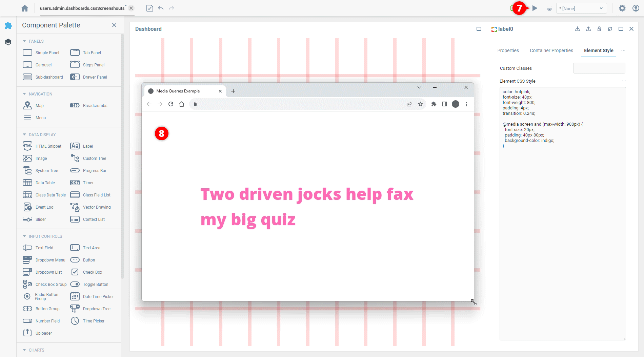The image size is (644, 357).
Task: Open the layers icon in left sidebar
Action: tap(8, 42)
